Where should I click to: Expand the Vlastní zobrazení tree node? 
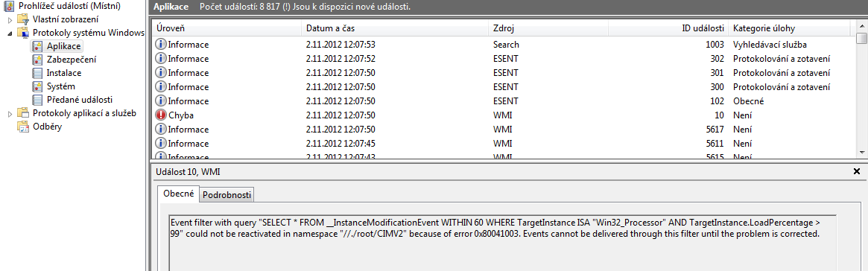click(x=10, y=19)
